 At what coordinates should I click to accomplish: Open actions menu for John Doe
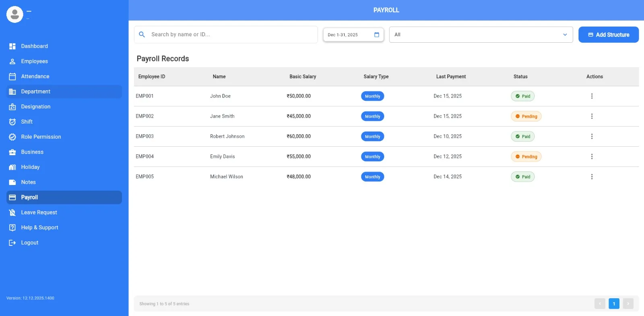[x=592, y=96]
